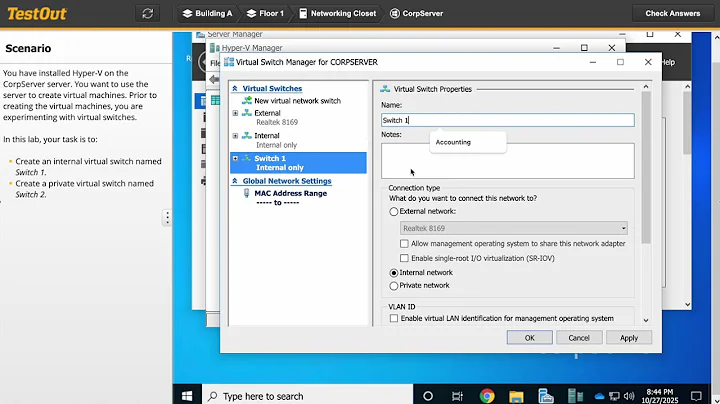Image resolution: width=720 pixels, height=404 pixels.
Task: Click the properties pane scrollbar thumb
Action: point(646,168)
